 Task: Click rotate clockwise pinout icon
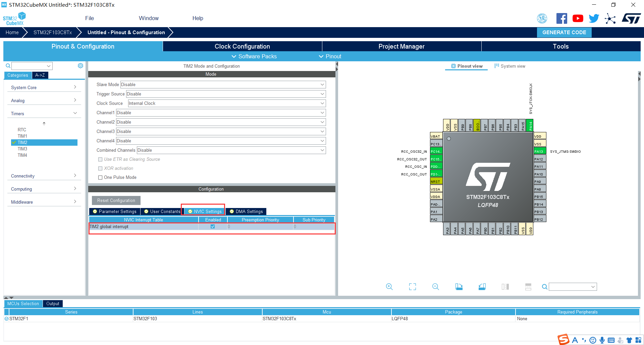point(459,287)
